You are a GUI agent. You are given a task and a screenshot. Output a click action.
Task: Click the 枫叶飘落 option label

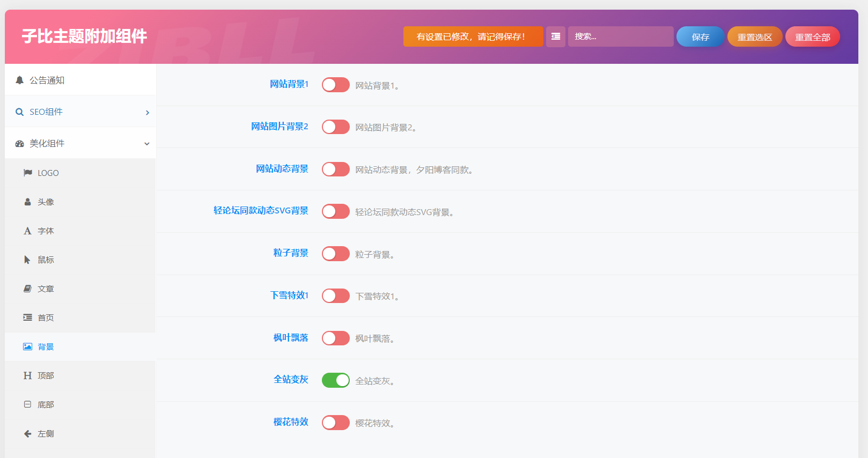(x=291, y=338)
